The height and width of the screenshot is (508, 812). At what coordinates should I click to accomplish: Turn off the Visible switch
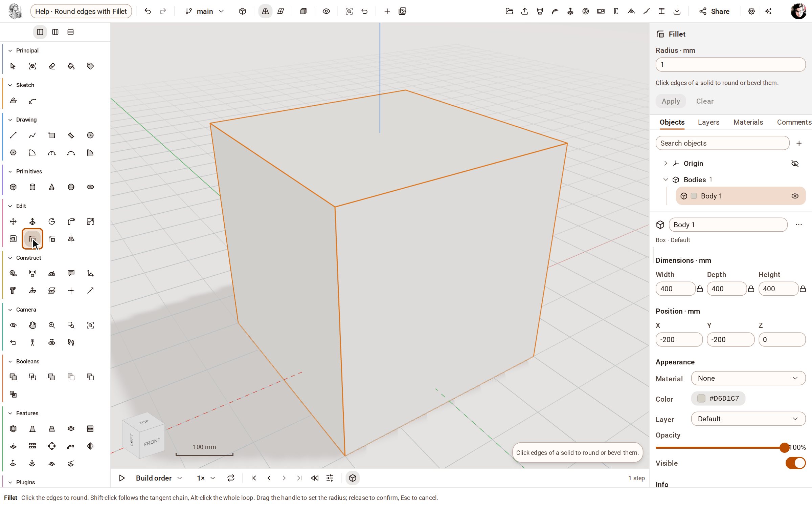point(795,463)
